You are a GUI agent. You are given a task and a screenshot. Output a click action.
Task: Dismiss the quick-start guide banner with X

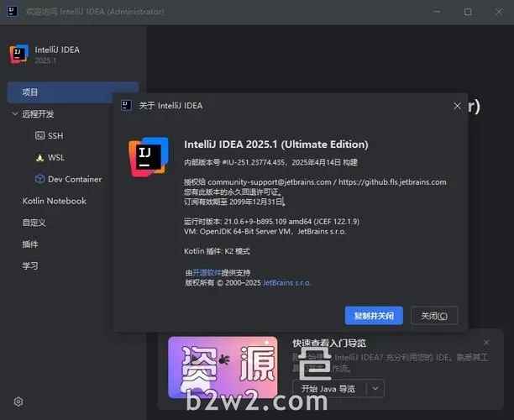pyautogui.click(x=486, y=343)
